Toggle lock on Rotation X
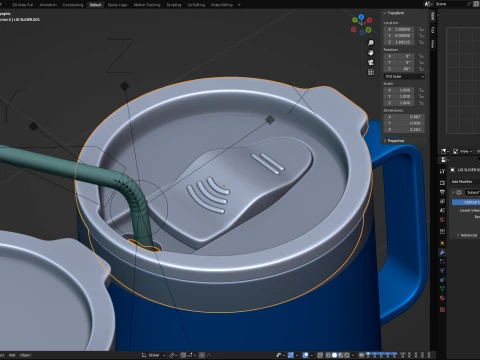Image resolution: width=480 pixels, height=360 pixels. (x=421, y=56)
